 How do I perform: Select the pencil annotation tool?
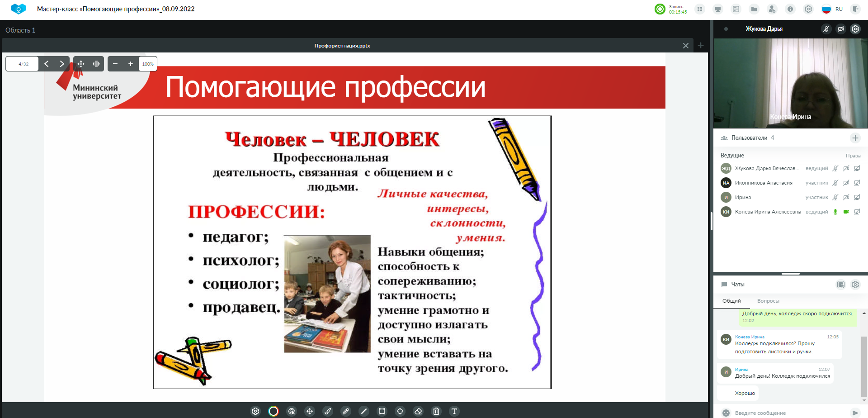346,411
